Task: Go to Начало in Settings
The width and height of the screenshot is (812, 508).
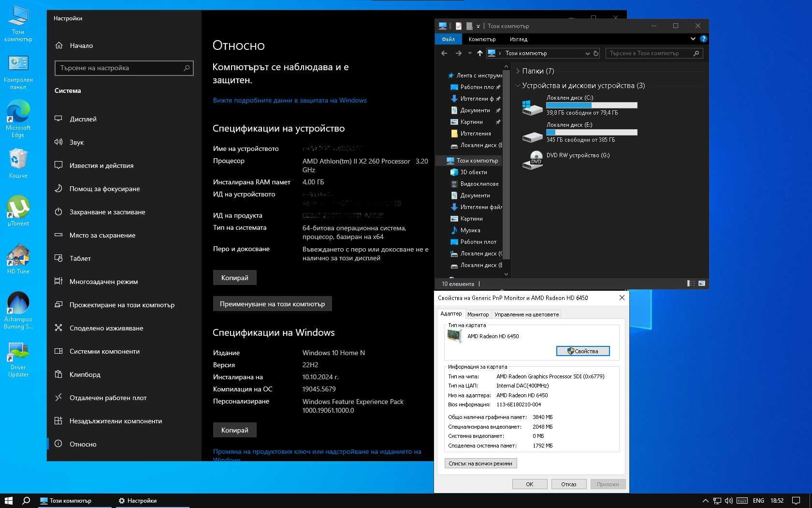Action: click(124, 45)
